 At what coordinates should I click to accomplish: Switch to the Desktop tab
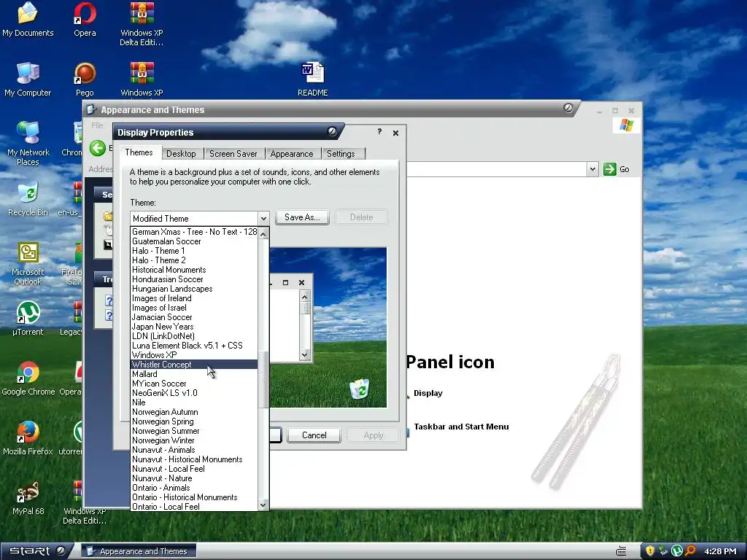pos(181,153)
